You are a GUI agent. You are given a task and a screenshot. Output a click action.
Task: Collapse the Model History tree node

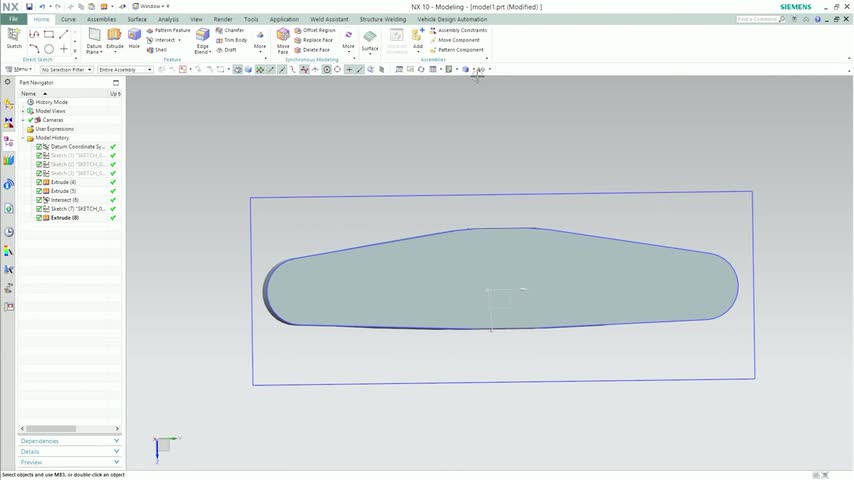pyautogui.click(x=23, y=138)
